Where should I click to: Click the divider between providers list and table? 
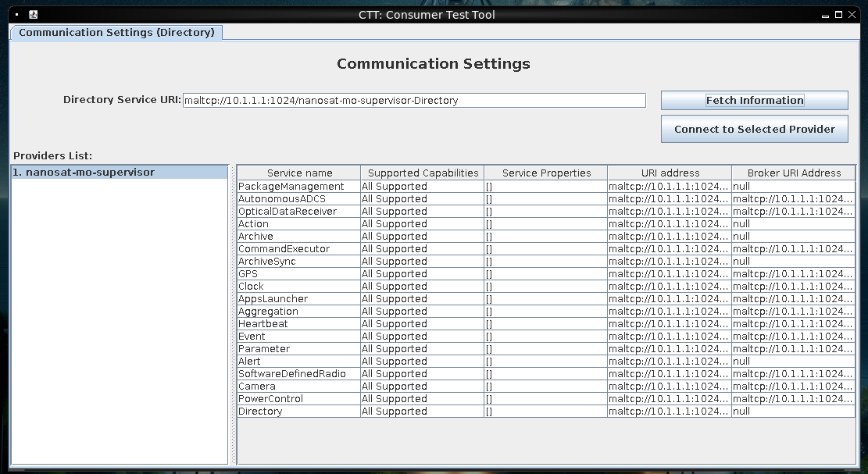pos(232,314)
